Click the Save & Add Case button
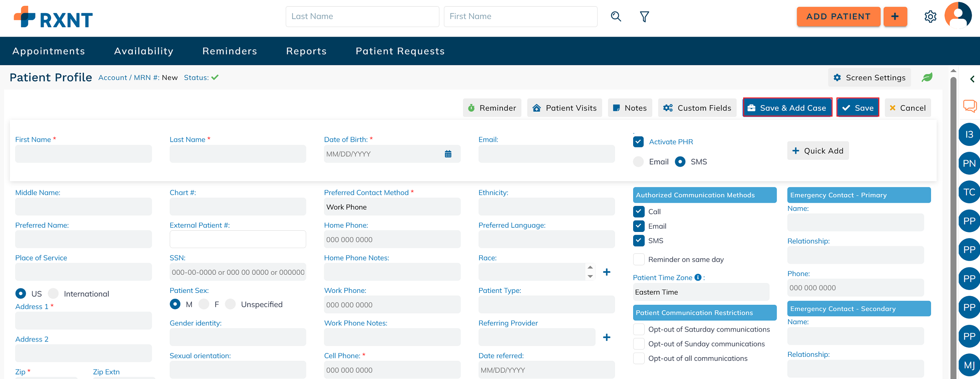 [787, 108]
